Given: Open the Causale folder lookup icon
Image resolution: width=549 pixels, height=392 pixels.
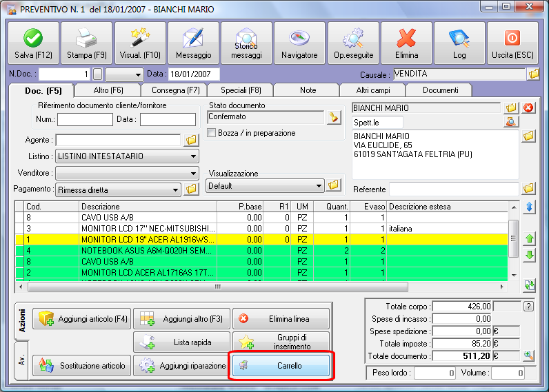Looking at the screenshot, I should (534, 74).
